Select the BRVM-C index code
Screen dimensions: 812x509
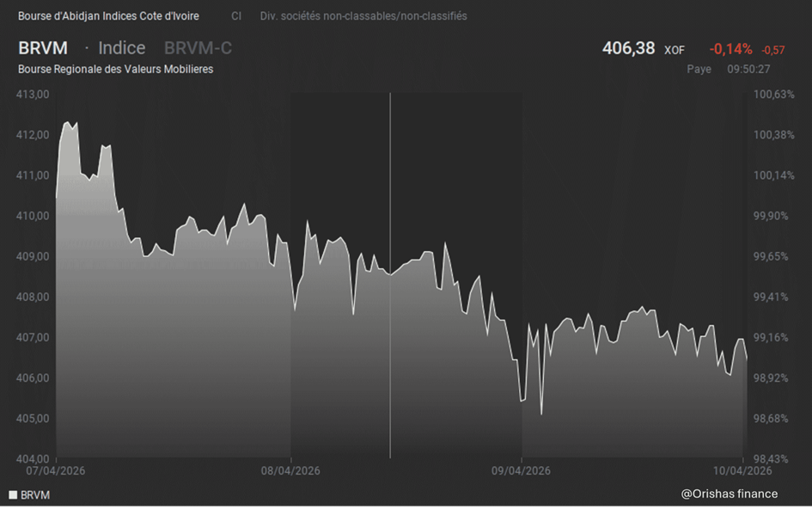point(198,48)
